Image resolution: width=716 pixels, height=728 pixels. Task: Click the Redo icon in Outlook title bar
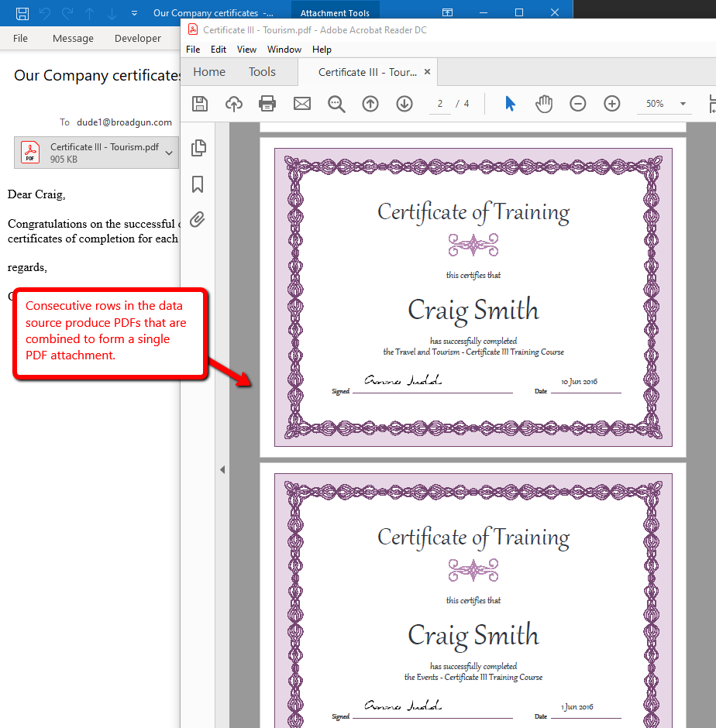click(67, 13)
